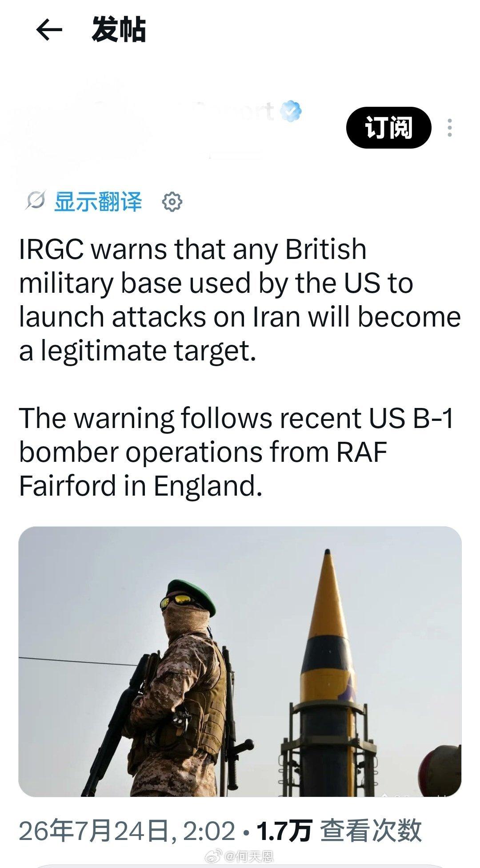Open the three-dot more options menu

pos(450,128)
